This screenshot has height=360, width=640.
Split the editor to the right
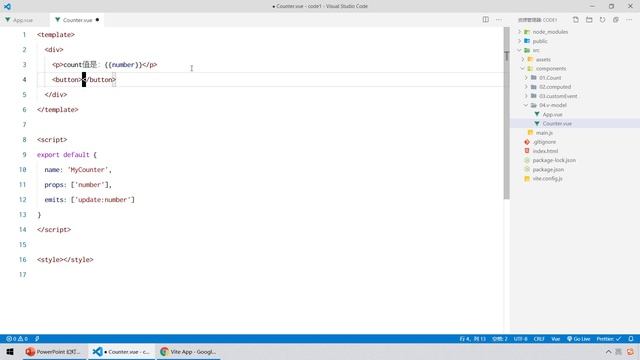[485, 20]
